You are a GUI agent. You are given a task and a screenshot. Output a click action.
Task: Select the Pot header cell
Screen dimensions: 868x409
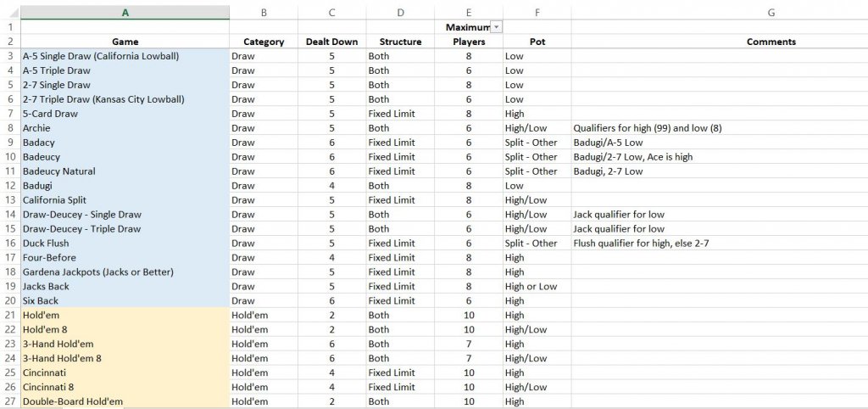click(537, 42)
